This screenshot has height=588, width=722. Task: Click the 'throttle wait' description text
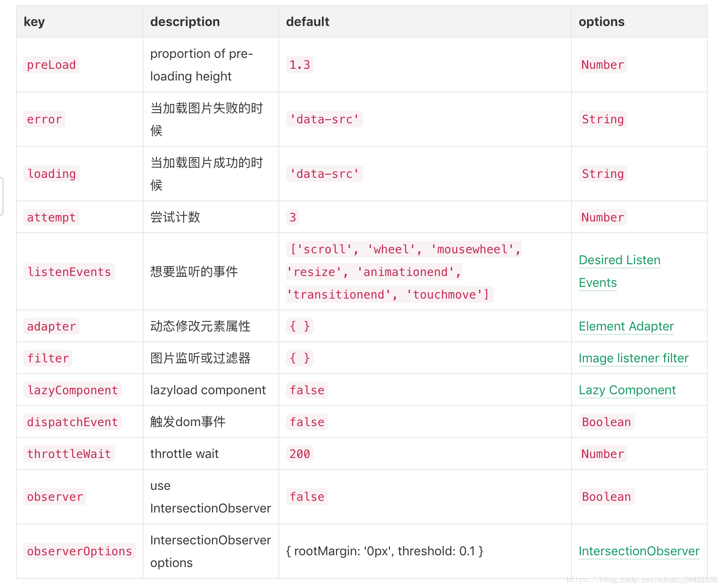tap(184, 454)
